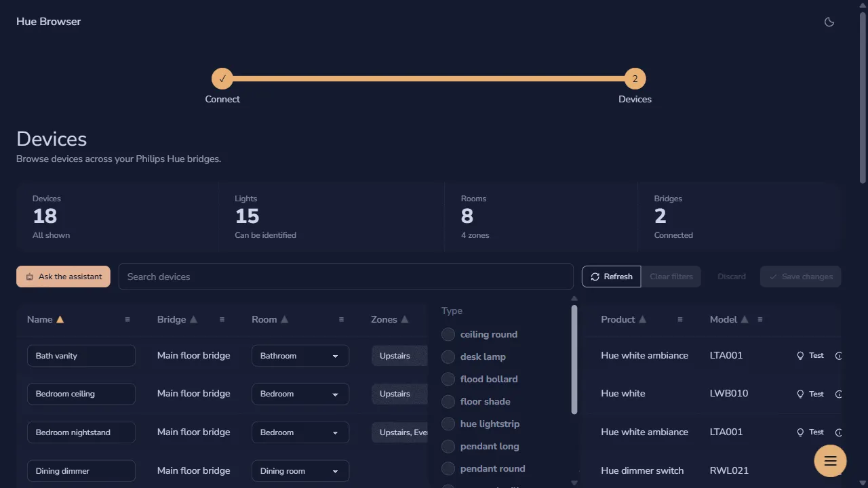The image size is (868, 488).
Task: Open the Name column filter menu icon
Action: tap(127, 320)
